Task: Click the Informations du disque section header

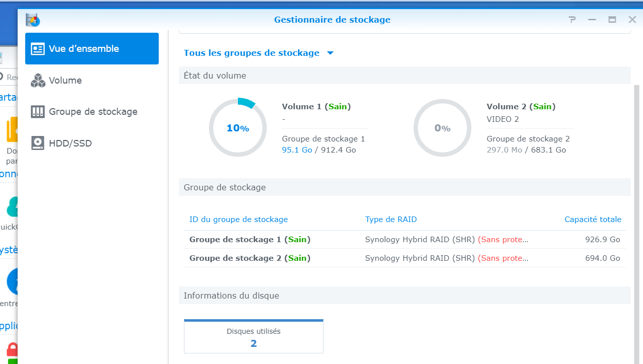Action: point(405,296)
